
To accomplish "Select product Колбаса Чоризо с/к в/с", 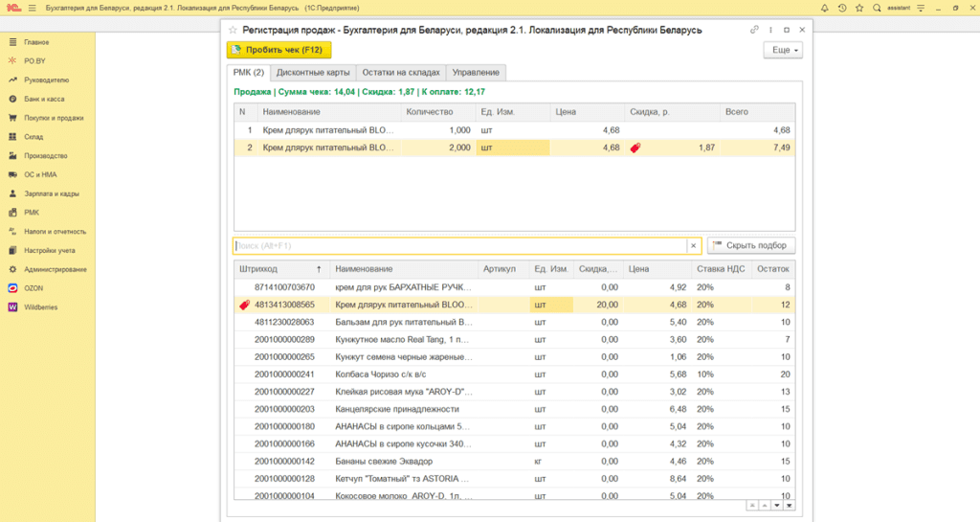I will [x=514, y=374].
